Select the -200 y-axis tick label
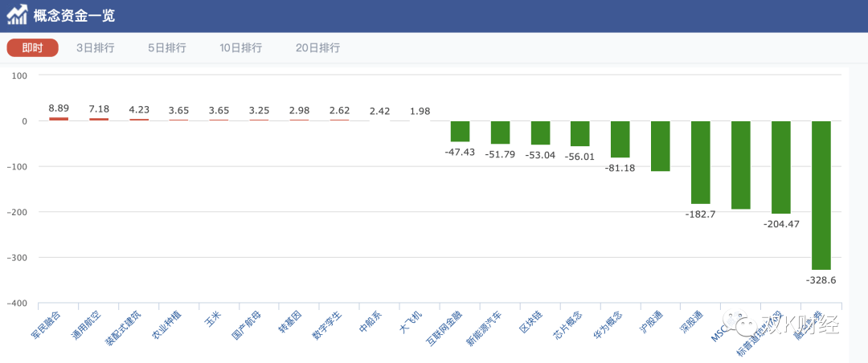 18,212
